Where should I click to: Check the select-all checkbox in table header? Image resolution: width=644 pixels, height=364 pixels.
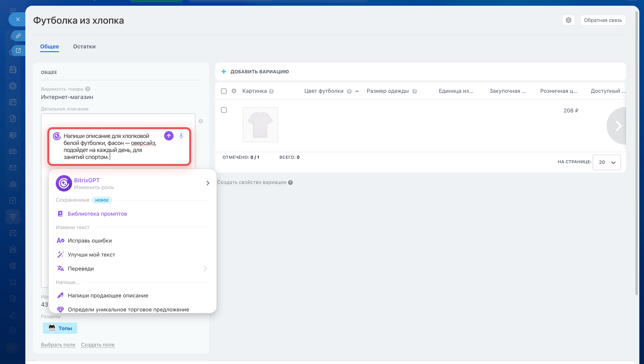point(224,91)
